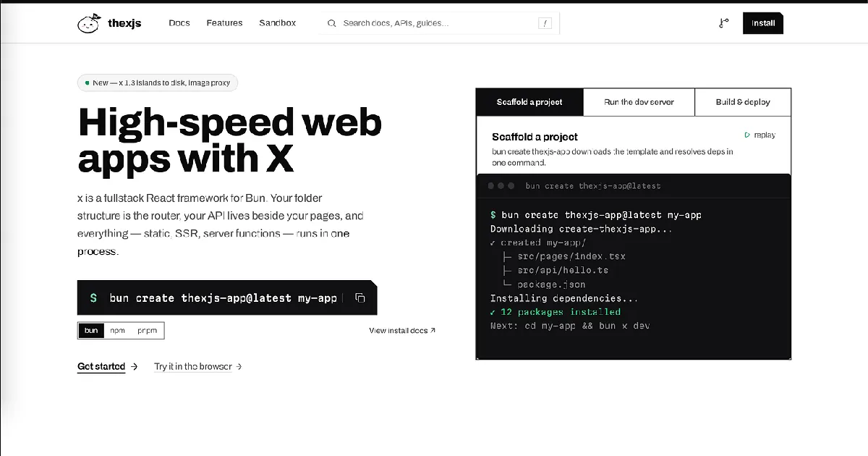This screenshot has width=868, height=456.
Task: Click the terminal title bar command text
Action: (593, 186)
